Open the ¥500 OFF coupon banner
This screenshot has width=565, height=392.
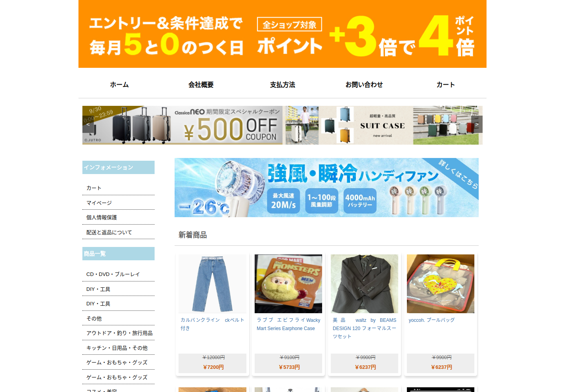click(x=182, y=125)
